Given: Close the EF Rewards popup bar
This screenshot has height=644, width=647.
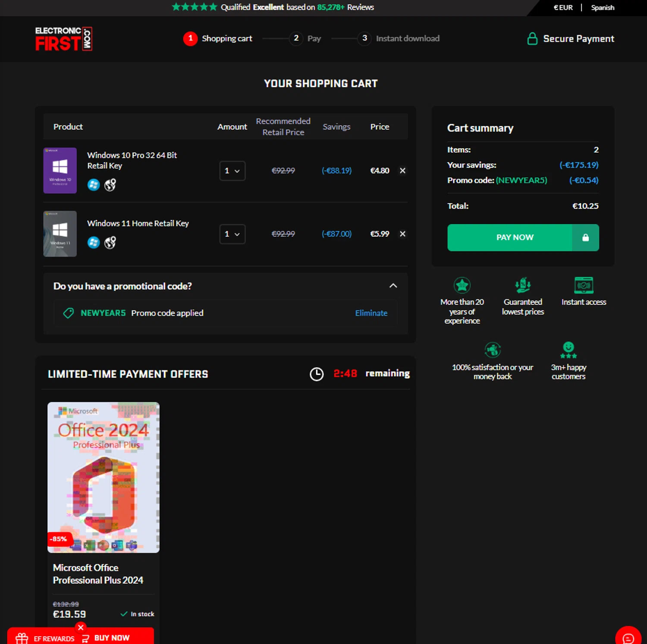Looking at the screenshot, I should 81,628.
